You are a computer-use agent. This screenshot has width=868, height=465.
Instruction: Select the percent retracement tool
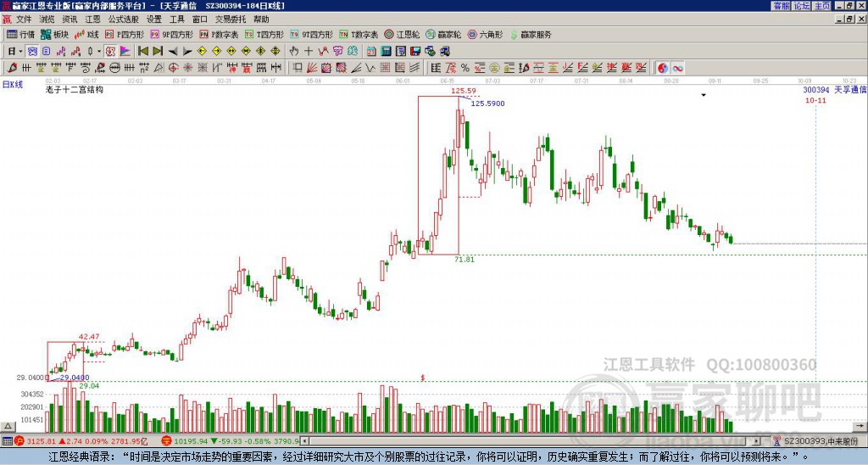click(x=465, y=68)
